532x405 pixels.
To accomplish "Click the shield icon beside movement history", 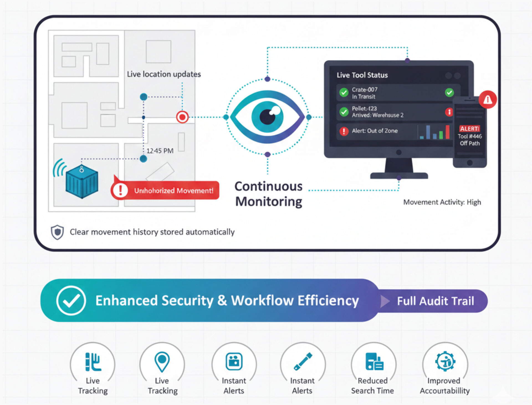I will click(57, 232).
